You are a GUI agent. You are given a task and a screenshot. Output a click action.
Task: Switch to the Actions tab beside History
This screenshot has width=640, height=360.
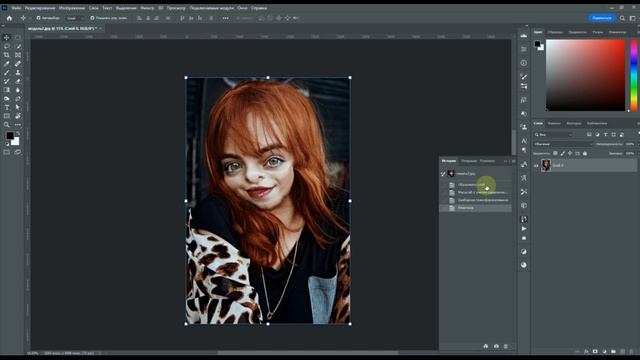(x=469, y=161)
